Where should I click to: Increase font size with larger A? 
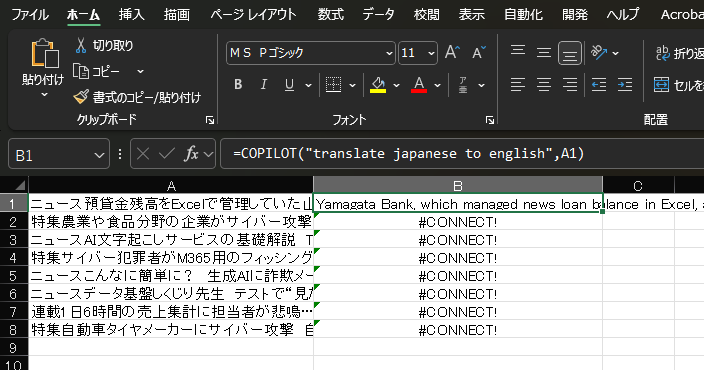(452, 53)
